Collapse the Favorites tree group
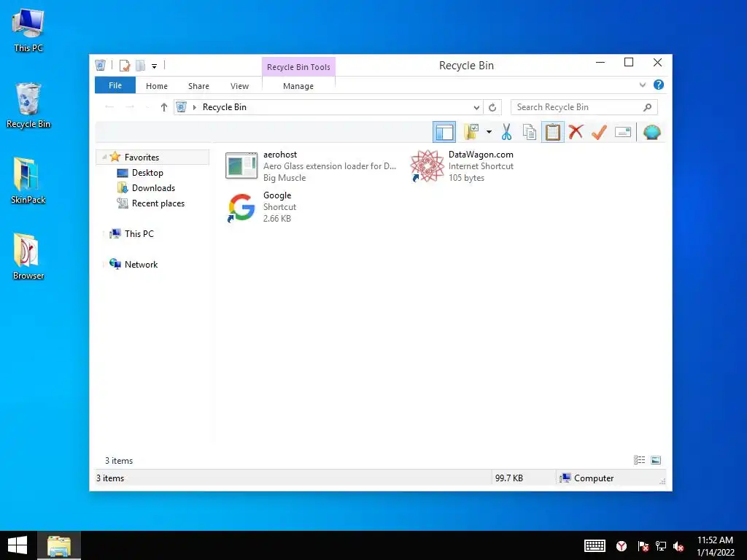Viewport: 747px width, 560px height. click(x=104, y=157)
